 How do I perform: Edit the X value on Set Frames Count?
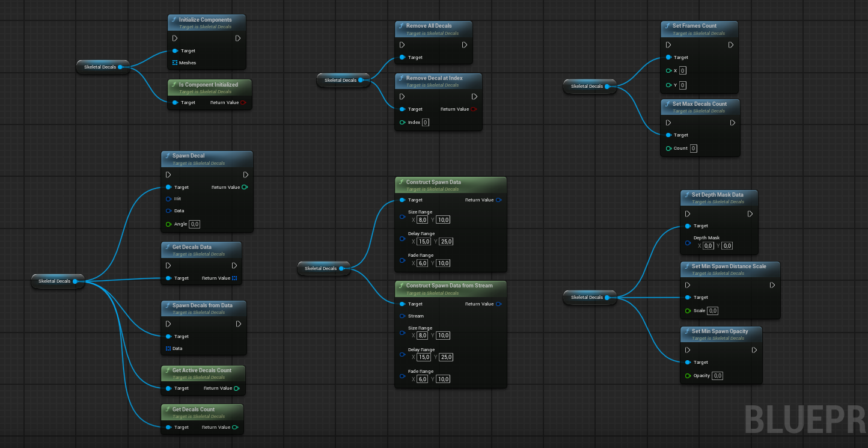click(x=683, y=70)
